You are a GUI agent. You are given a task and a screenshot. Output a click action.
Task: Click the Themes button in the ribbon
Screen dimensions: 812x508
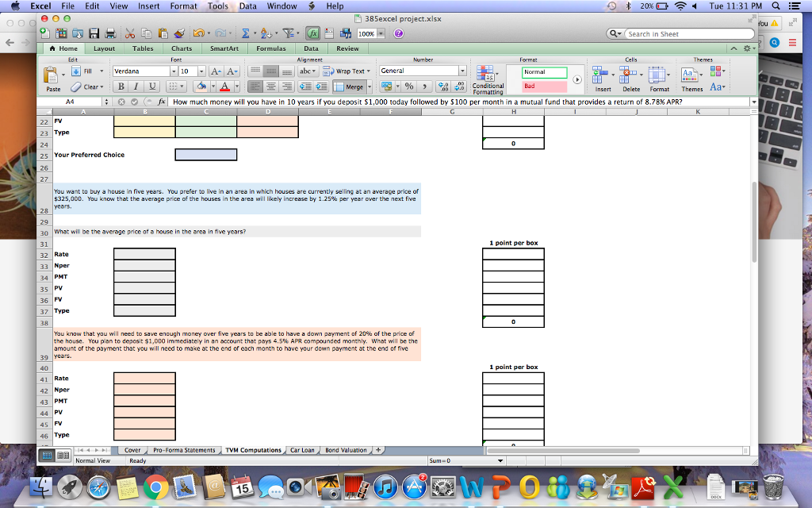click(x=689, y=76)
